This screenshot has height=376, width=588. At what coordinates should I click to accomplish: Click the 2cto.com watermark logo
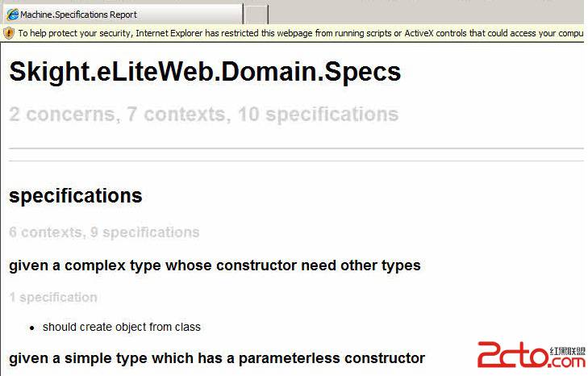531,354
